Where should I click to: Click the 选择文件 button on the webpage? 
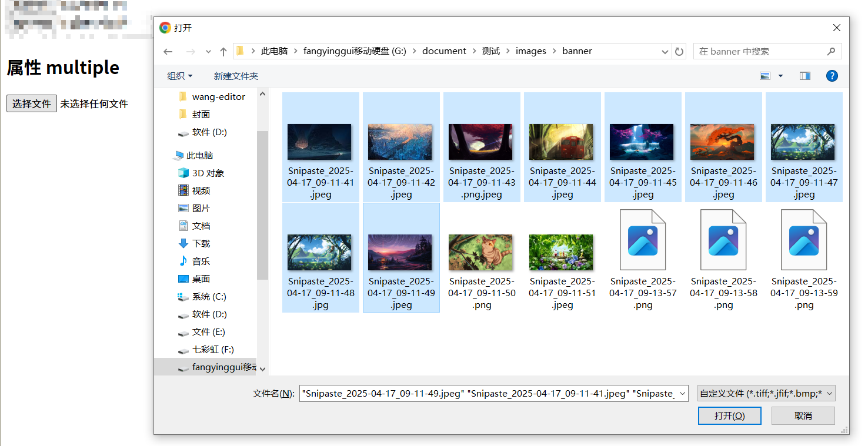tap(31, 103)
